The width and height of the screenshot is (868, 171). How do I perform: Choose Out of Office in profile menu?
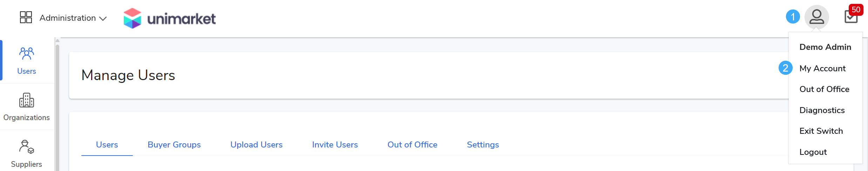pos(824,89)
